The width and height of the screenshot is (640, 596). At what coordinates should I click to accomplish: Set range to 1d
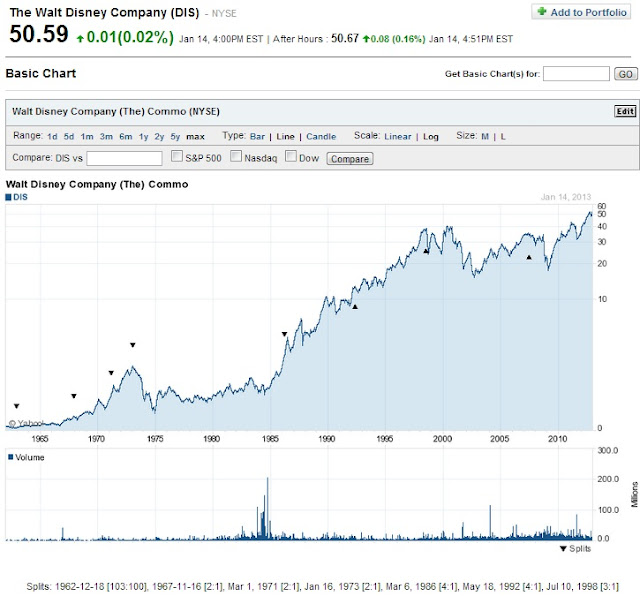tap(52, 136)
